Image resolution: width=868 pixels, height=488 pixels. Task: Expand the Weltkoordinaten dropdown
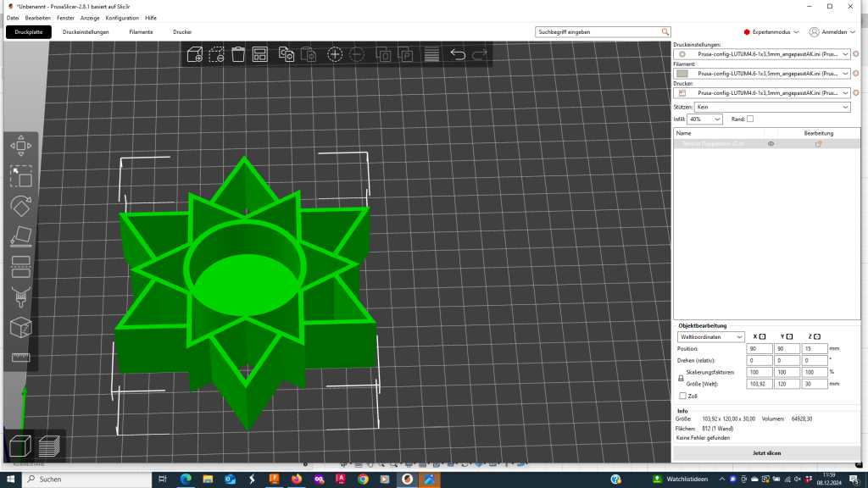click(x=710, y=336)
